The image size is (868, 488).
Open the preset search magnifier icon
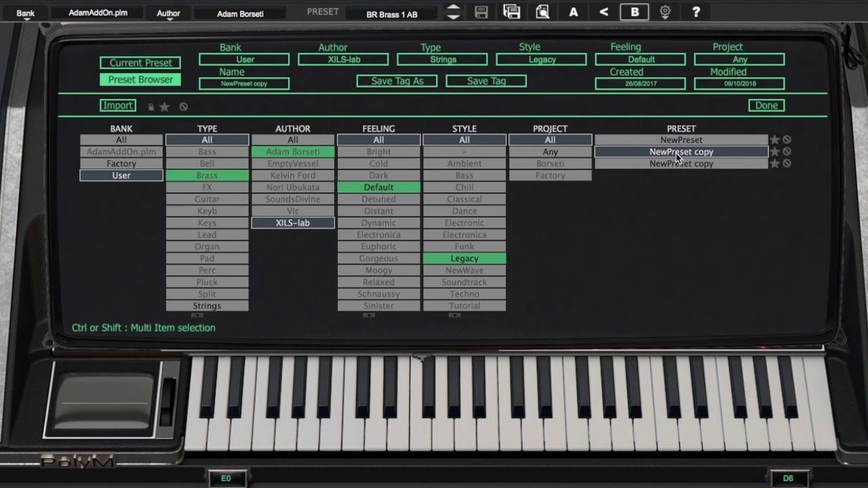(x=542, y=12)
